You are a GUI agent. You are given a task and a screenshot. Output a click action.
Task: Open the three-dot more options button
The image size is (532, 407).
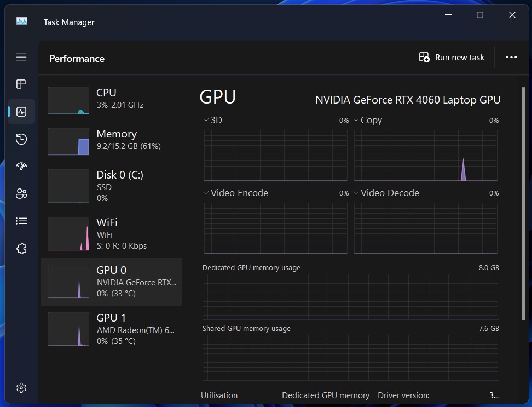[511, 58]
